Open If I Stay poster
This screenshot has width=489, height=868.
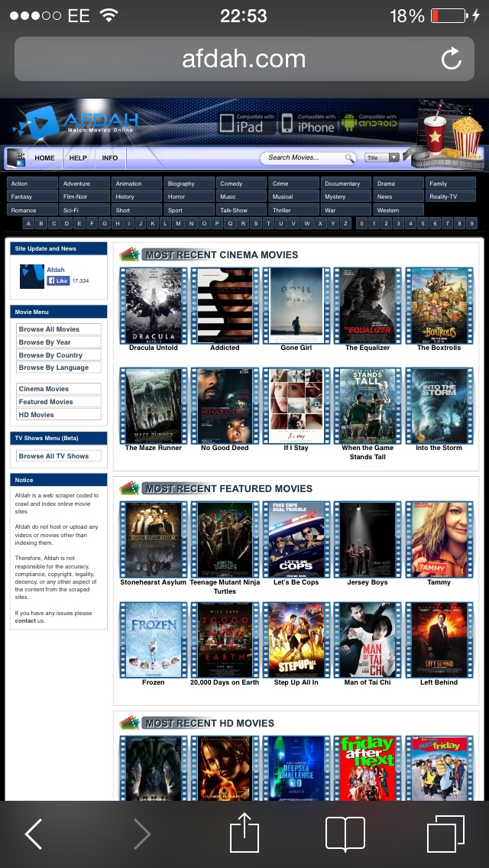tap(296, 406)
